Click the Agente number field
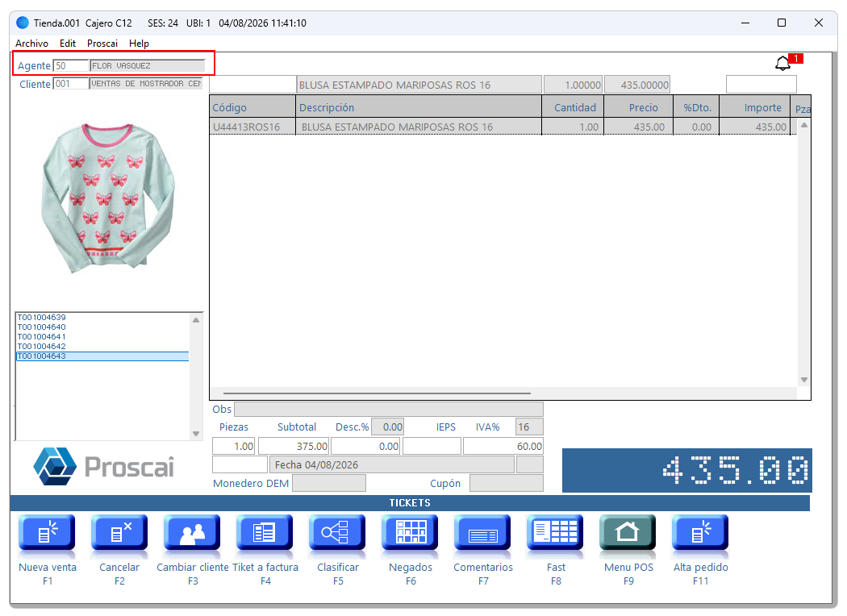 click(71, 65)
